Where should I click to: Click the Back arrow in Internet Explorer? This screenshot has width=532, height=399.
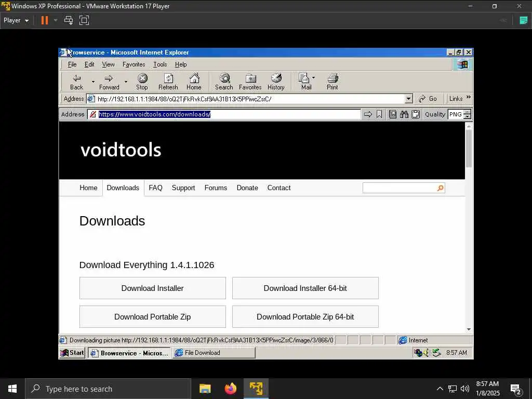click(77, 78)
